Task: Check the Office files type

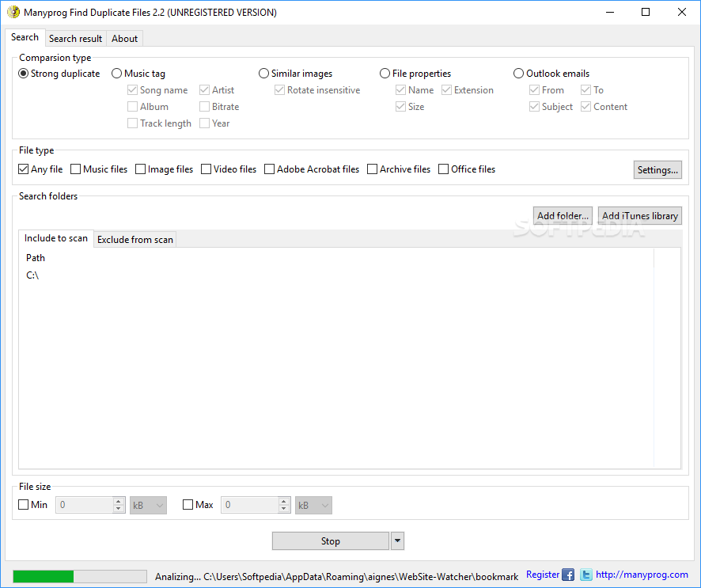Action: coord(467,169)
